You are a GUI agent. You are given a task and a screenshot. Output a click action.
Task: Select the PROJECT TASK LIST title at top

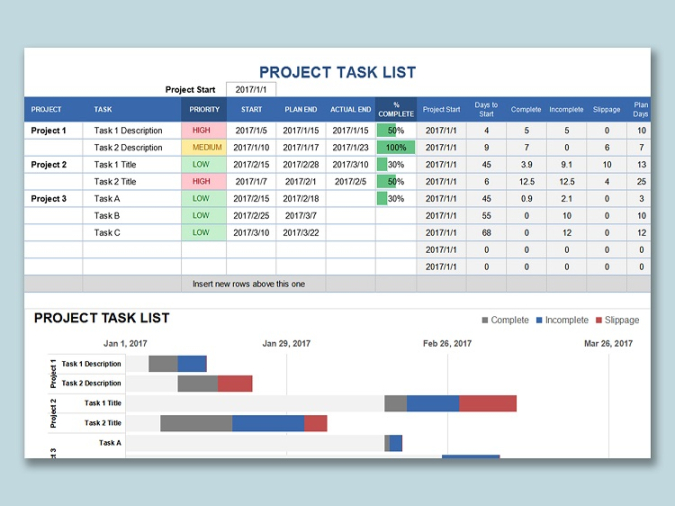[337, 72]
